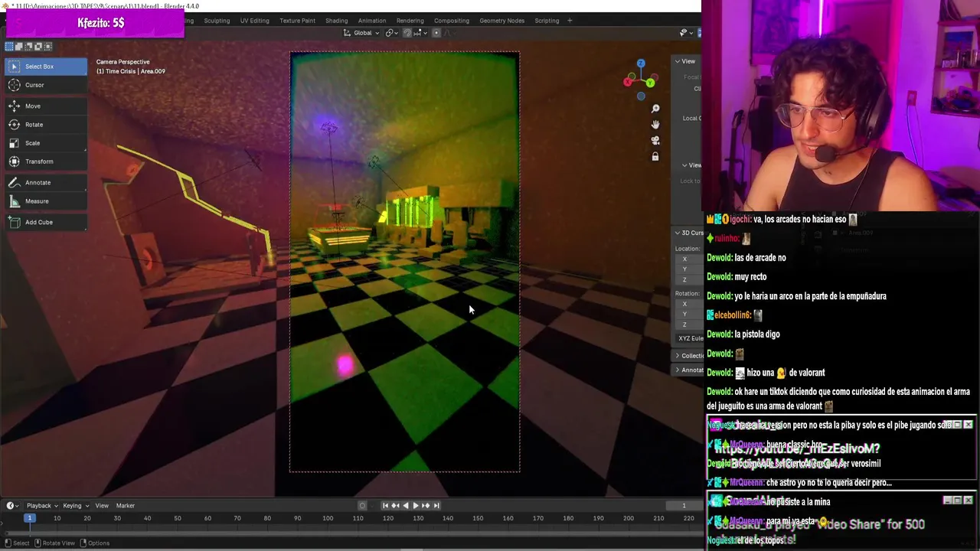980x551 pixels.
Task: Activate the Cursor tool
Action: (45, 85)
